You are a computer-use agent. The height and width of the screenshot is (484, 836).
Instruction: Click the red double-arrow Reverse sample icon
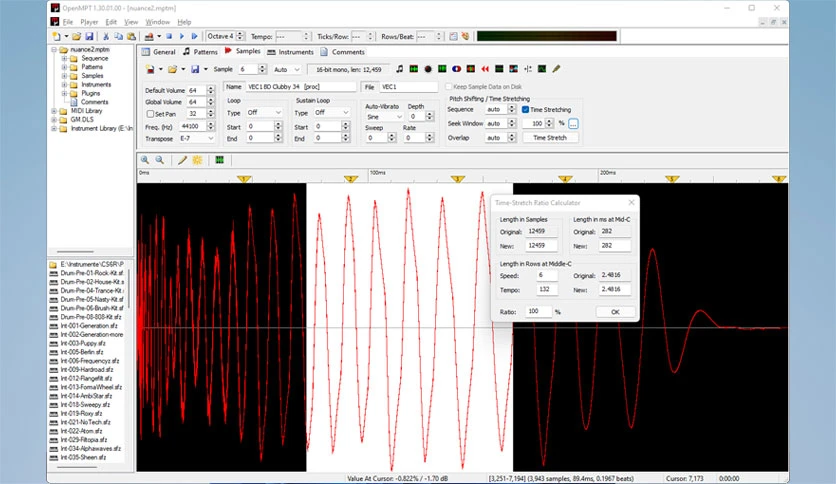pyautogui.click(x=485, y=69)
